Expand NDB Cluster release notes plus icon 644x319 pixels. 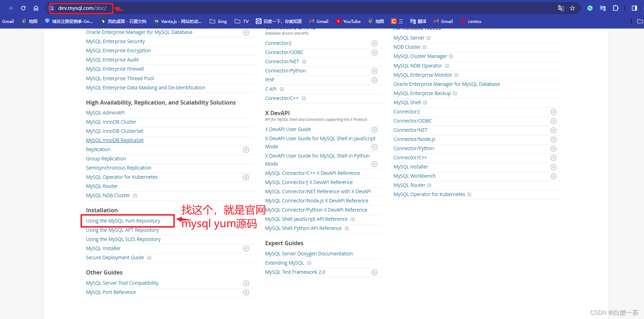pyautogui.click(x=425, y=47)
